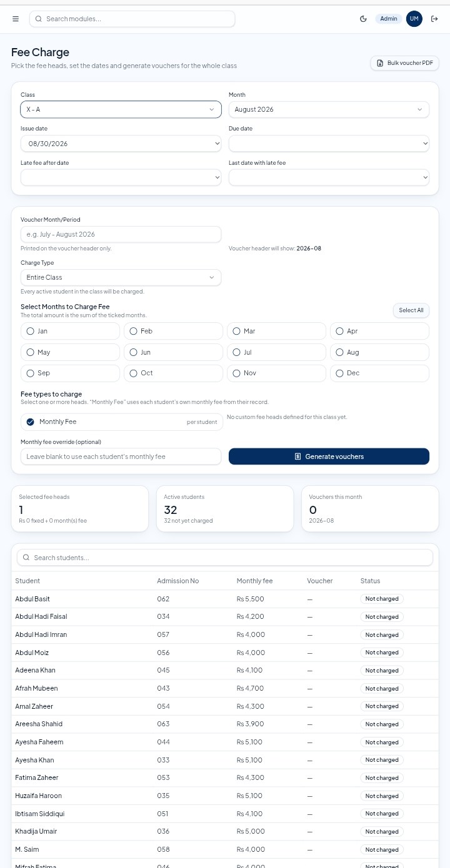Screen dimensions: 450x868
Task: Click student name Abdul Basit
Action: [32, 599]
